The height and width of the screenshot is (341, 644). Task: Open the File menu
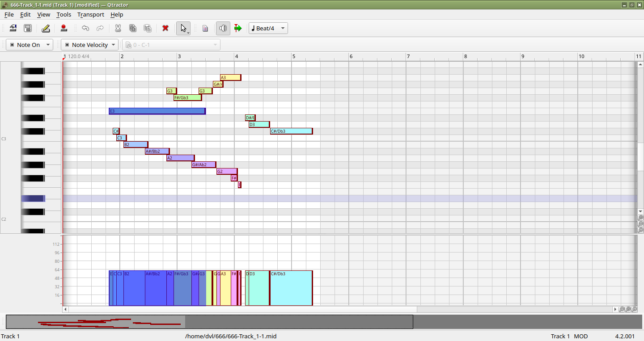pos(9,14)
